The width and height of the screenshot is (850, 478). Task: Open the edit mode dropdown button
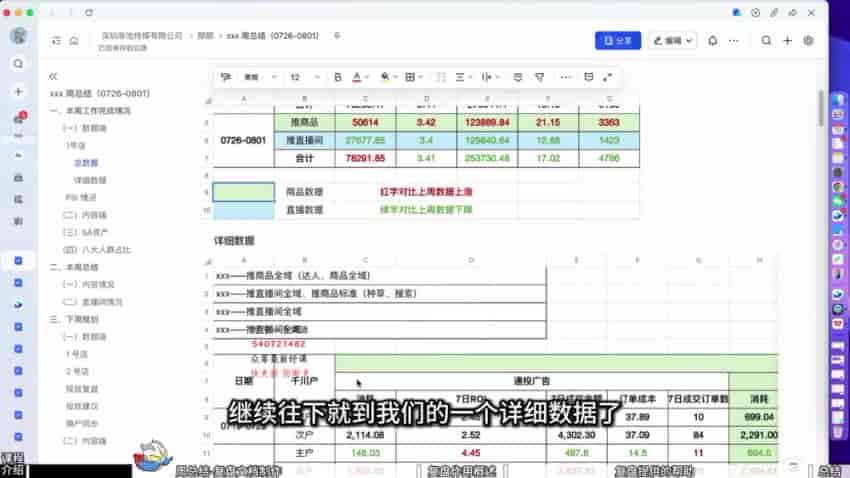tap(672, 41)
